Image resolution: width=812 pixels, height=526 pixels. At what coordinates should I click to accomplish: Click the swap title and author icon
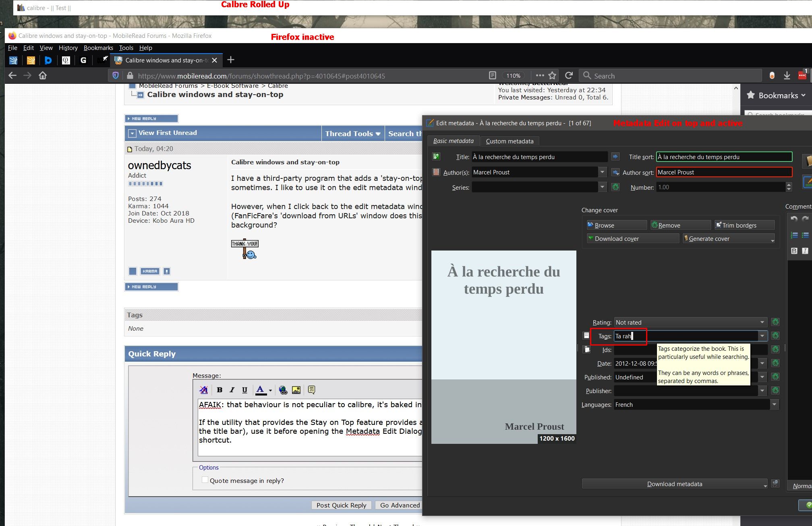436,157
